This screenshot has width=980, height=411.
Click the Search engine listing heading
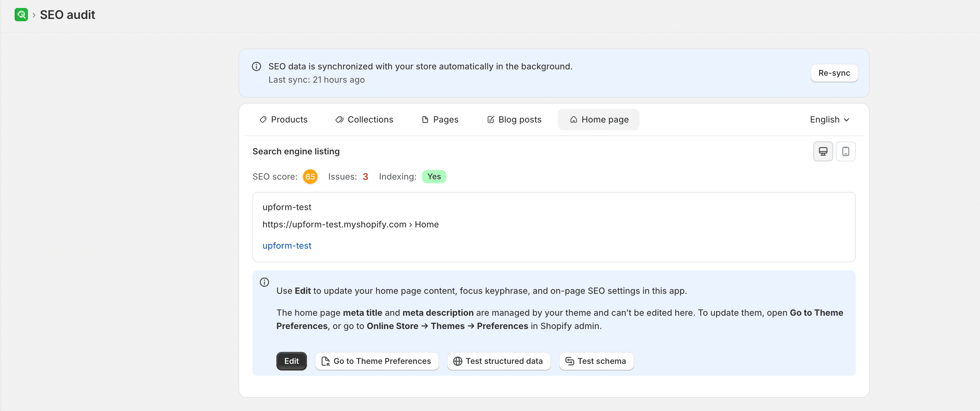296,151
